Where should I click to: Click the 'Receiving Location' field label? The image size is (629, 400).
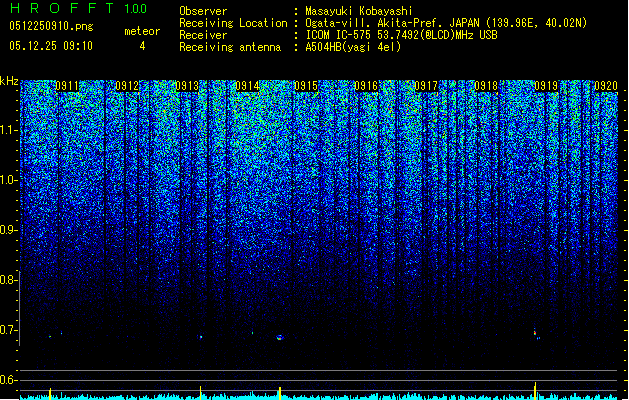(233, 23)
